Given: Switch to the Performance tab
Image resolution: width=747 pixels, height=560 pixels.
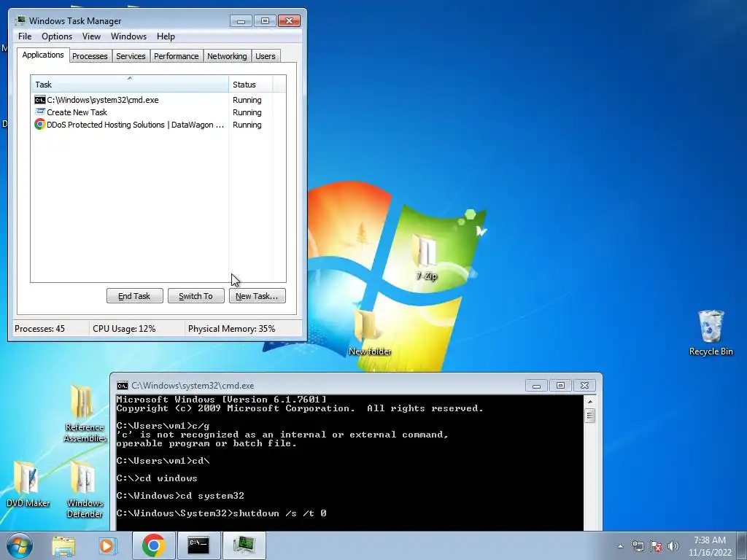Looking at the screenshot, I should pos(177,56).
